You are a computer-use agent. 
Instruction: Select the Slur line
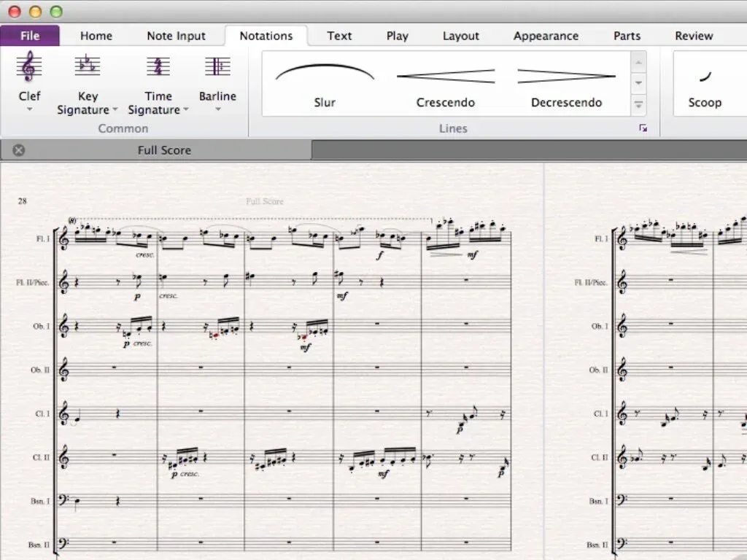[x=325, y=84]
